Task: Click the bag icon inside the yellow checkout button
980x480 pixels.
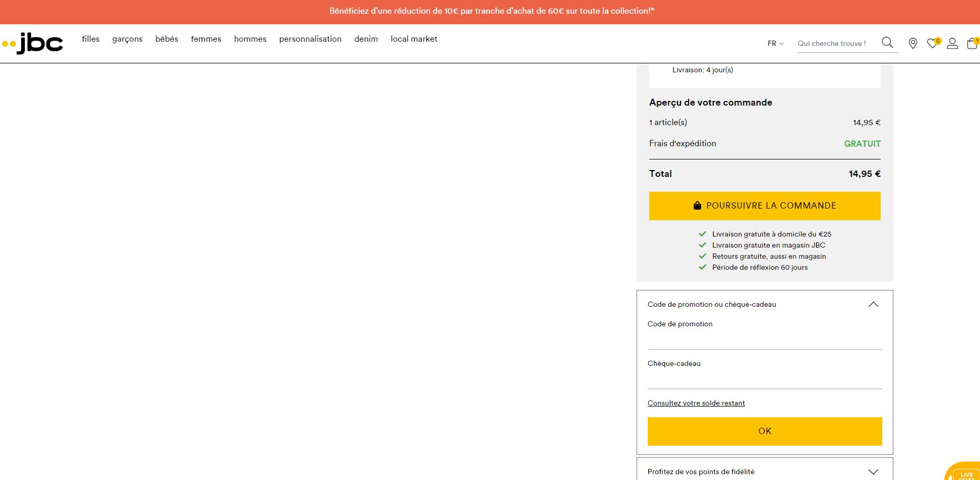Action: click(x=697, y=205)
